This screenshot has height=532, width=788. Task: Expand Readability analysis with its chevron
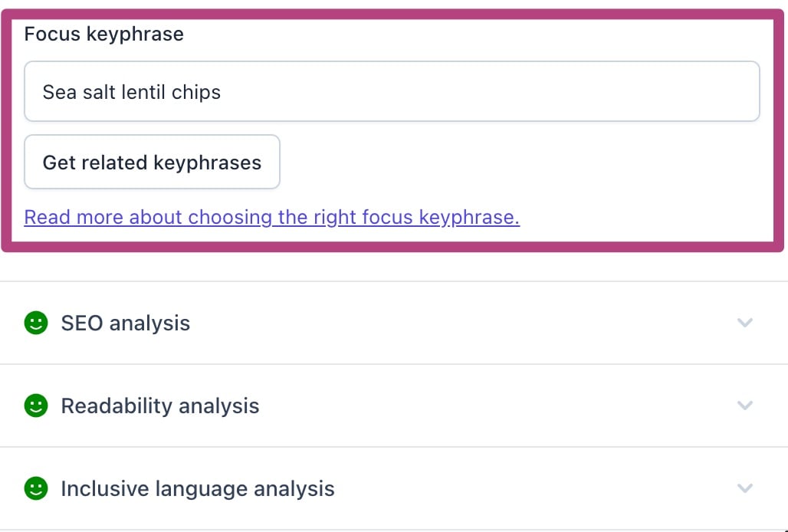coord(745,406)
